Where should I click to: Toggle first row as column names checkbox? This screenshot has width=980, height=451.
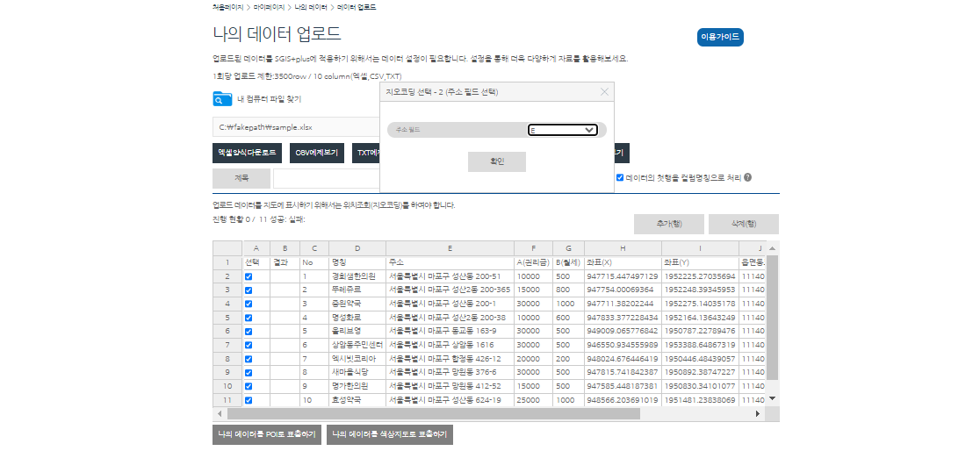[x=620, y=177]
